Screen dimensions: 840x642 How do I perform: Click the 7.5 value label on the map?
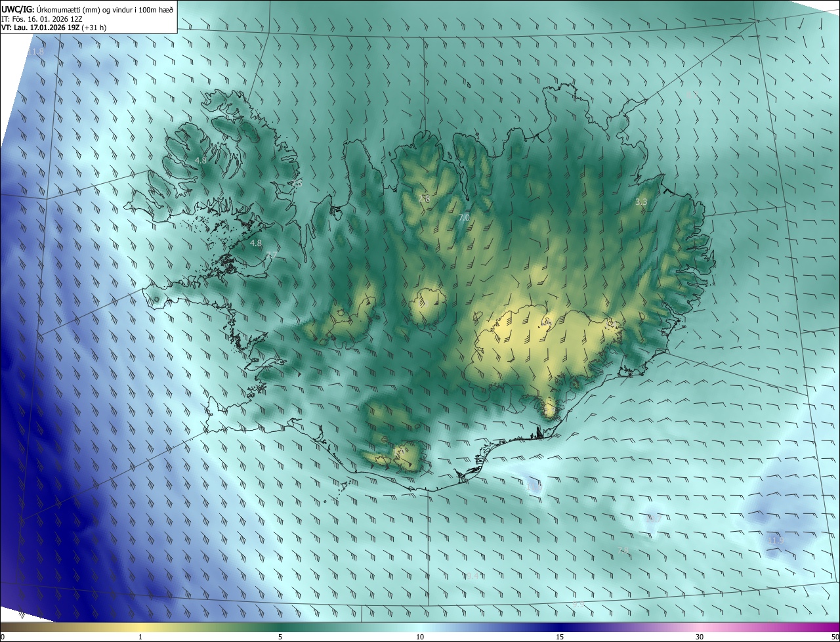tap(297, 184)
